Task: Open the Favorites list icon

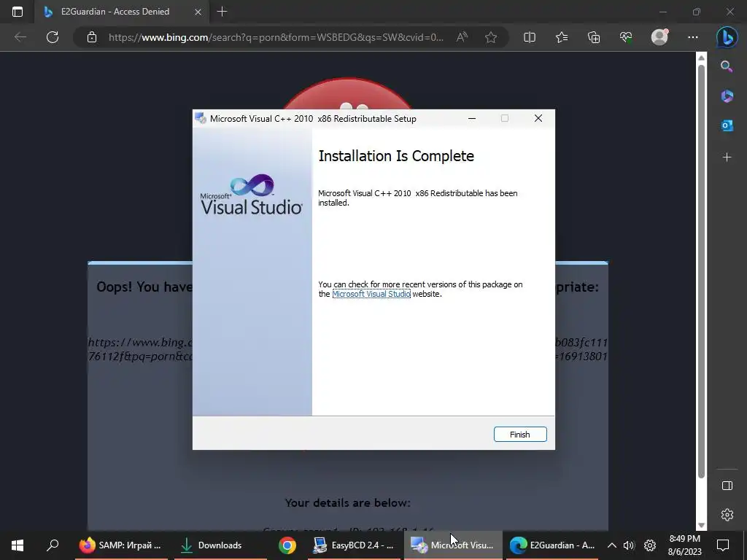Action: pyautogui.click(x=562, y=37)
